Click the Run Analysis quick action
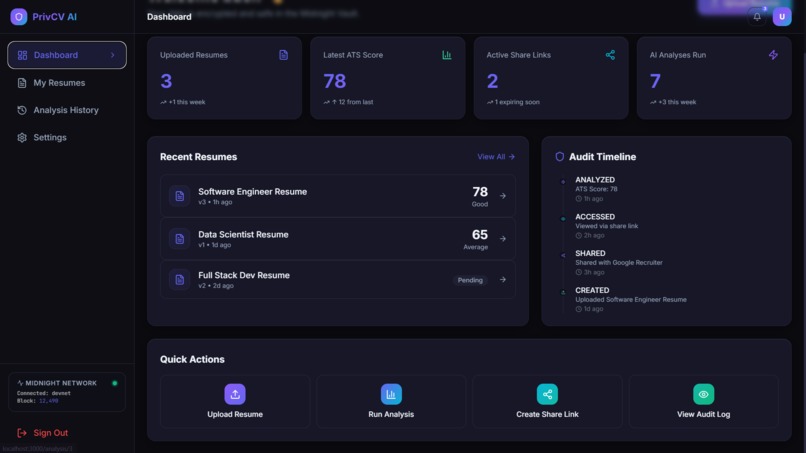This screenshot has width=806, height=453. (x=391, y=402)
